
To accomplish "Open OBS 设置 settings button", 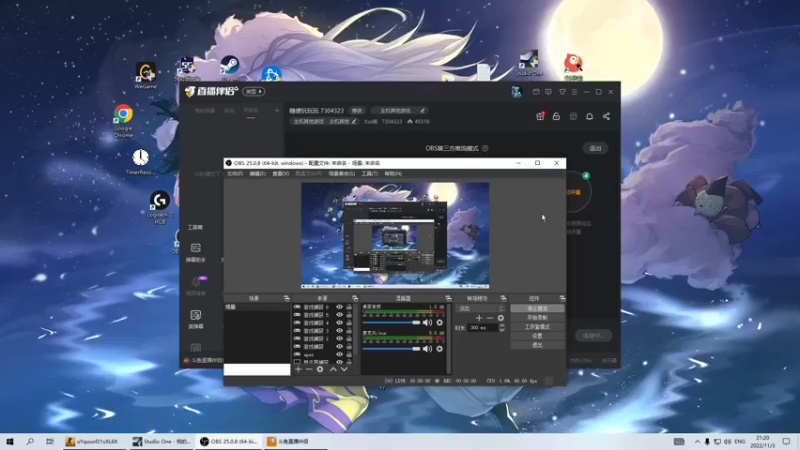I will 537,336.
